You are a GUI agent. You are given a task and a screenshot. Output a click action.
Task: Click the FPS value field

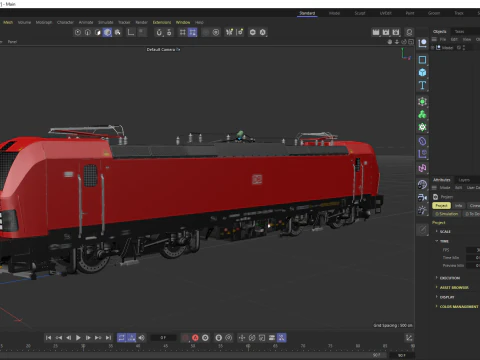click(473, 250)
